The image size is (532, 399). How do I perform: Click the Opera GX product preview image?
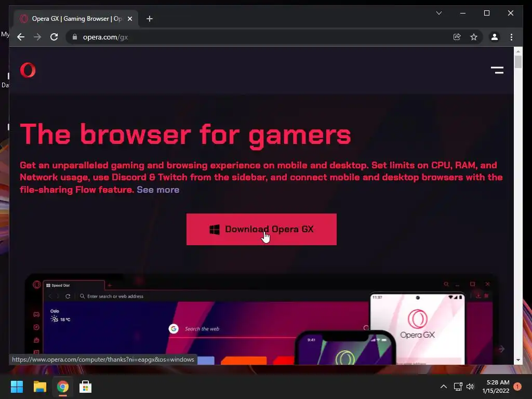tap(261, 319)
